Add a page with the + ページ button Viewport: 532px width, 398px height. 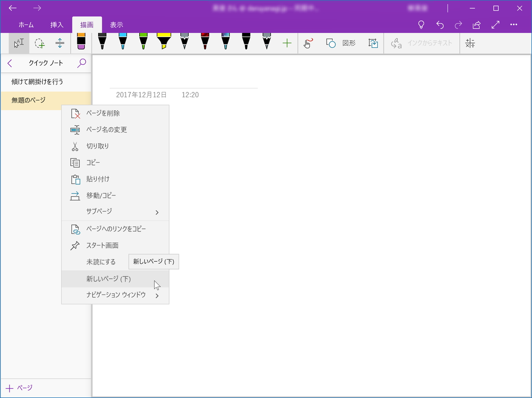[x=19, y=388]
